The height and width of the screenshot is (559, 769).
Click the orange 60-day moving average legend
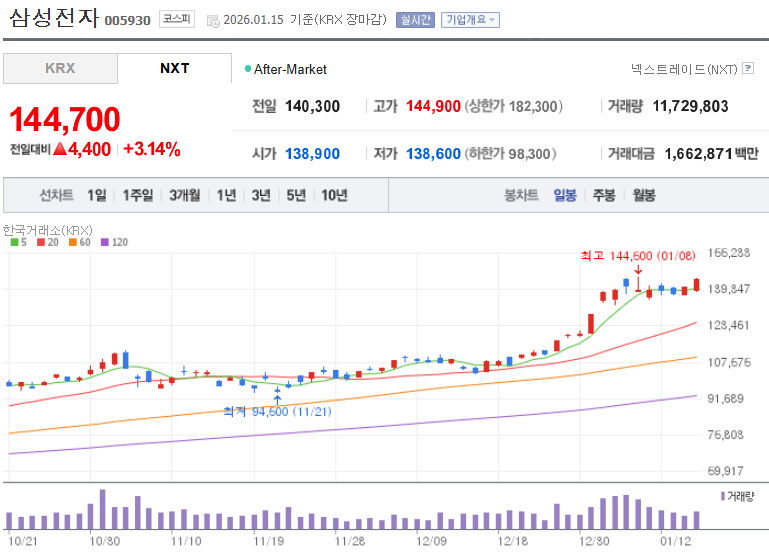coord(79,242)
